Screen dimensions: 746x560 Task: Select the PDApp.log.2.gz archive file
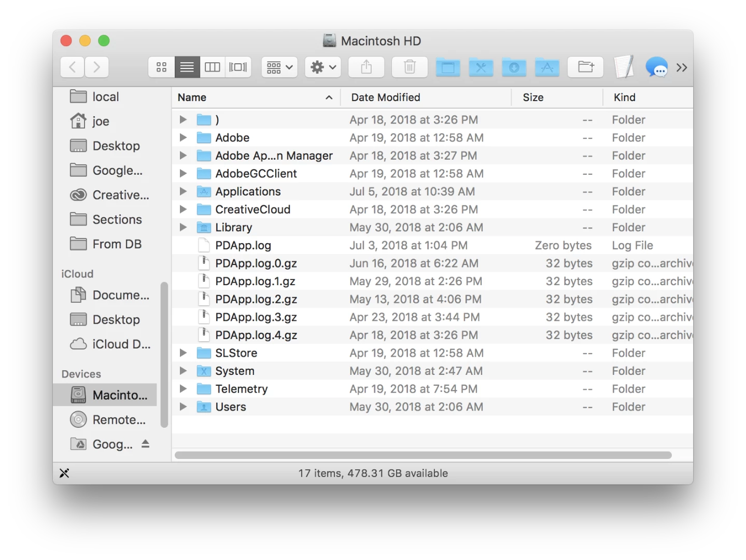[432, 299]
